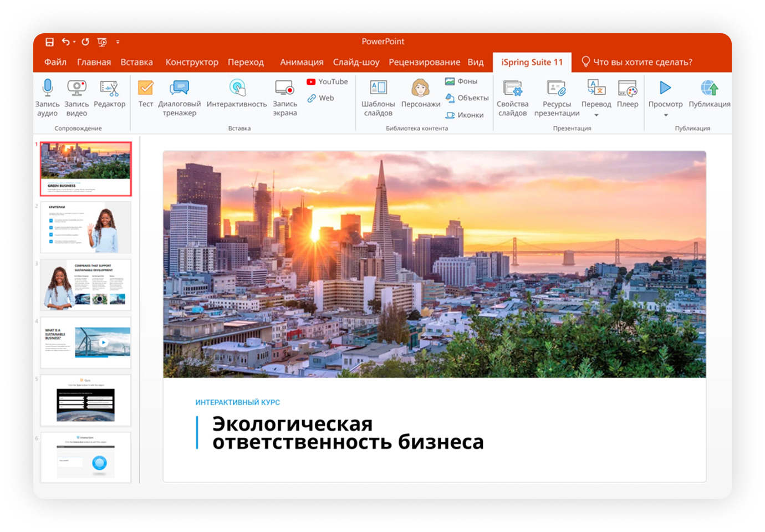Open the Quick Access Toolbar customize arrow
This screenshot has width=765, height=532.
pyautogui.click(x=118, y=42)
